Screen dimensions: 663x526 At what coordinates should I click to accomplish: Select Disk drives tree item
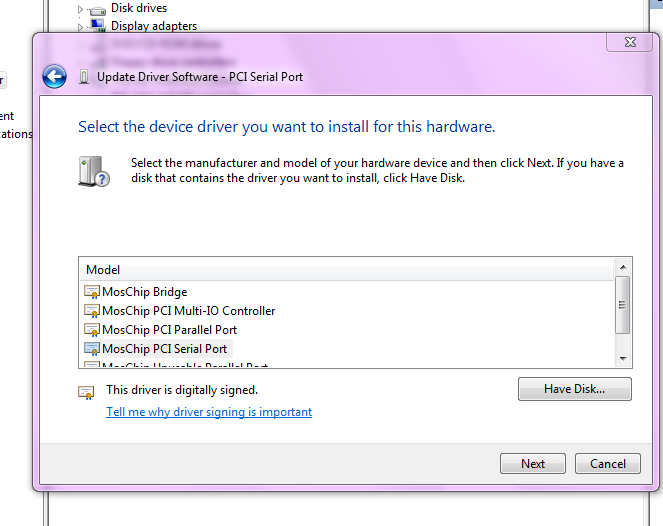139,8
